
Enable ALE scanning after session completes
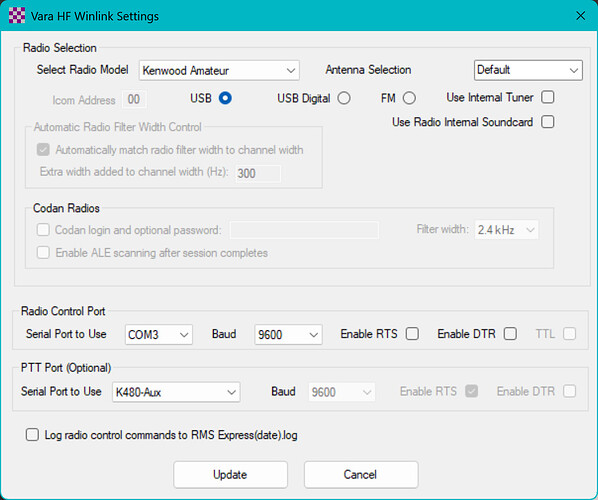(x=43, y=252)
